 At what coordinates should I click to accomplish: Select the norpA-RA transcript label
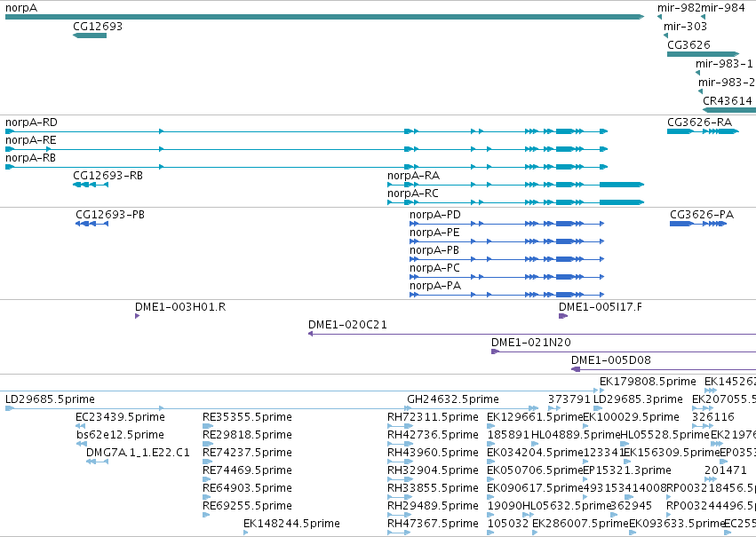pyautogui.click(x=413, y=176)
